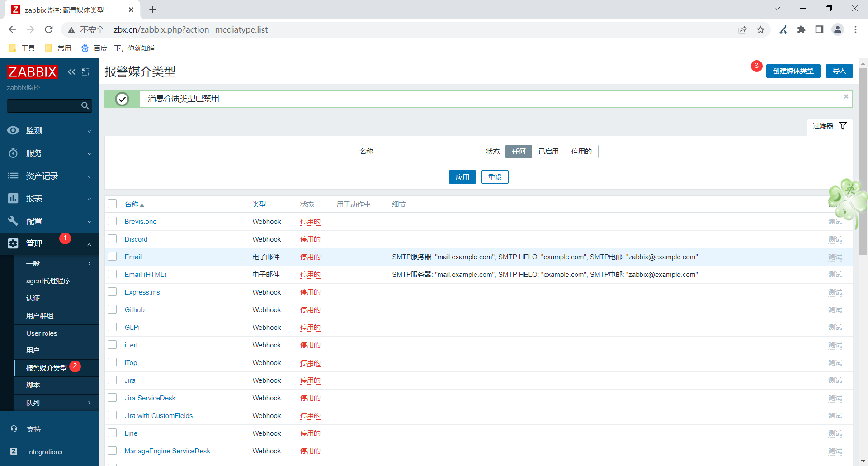The width and height of the screenshot is (868, 466).
Task: Open 用户群组 user groups menu item
Action: (56, 316)
